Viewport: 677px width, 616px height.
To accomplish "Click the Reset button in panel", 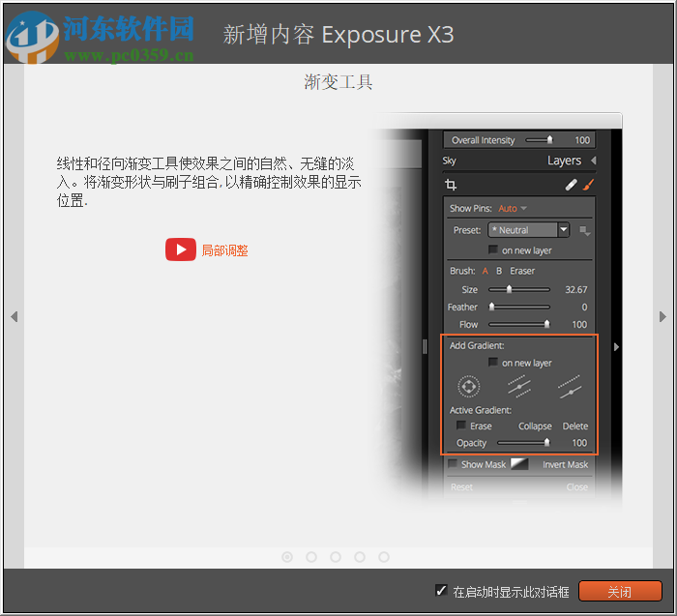I will click(461, 487).
